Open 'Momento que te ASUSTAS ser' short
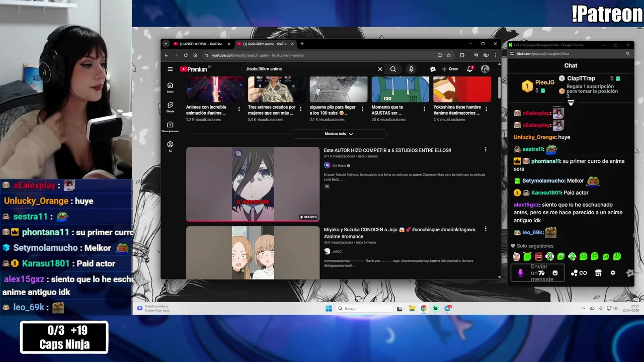Viewport: 644px width, 362px height. click(394, 110)
